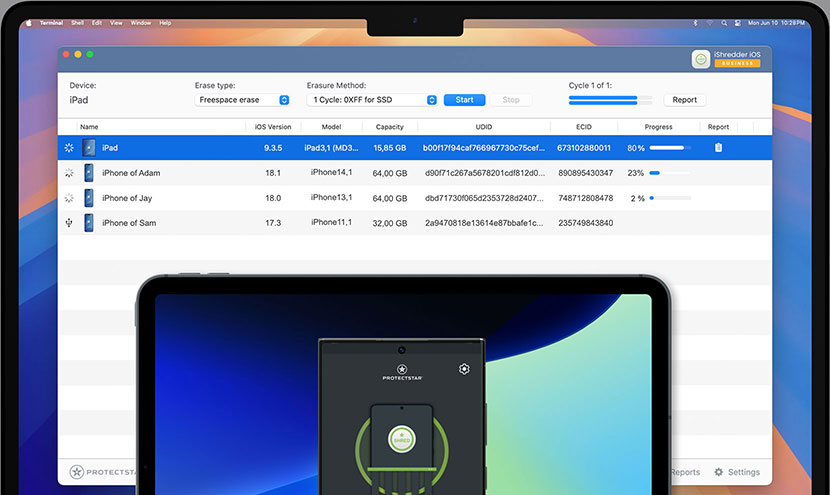The image size is (830, 495).
Task: Open the Erase type dropdown
Action: click(243, 100)
